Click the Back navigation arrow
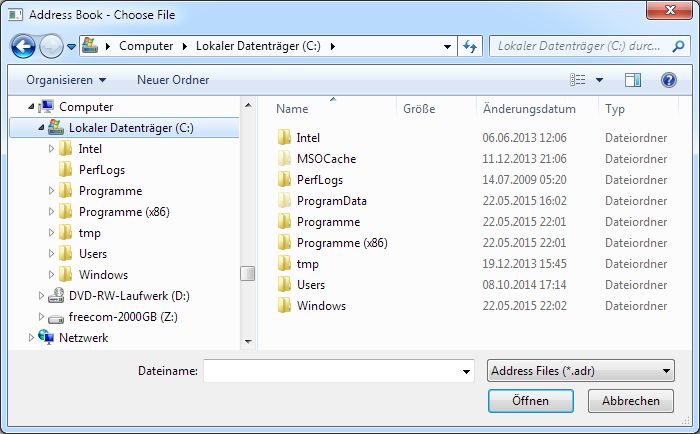 coord(23,46)
